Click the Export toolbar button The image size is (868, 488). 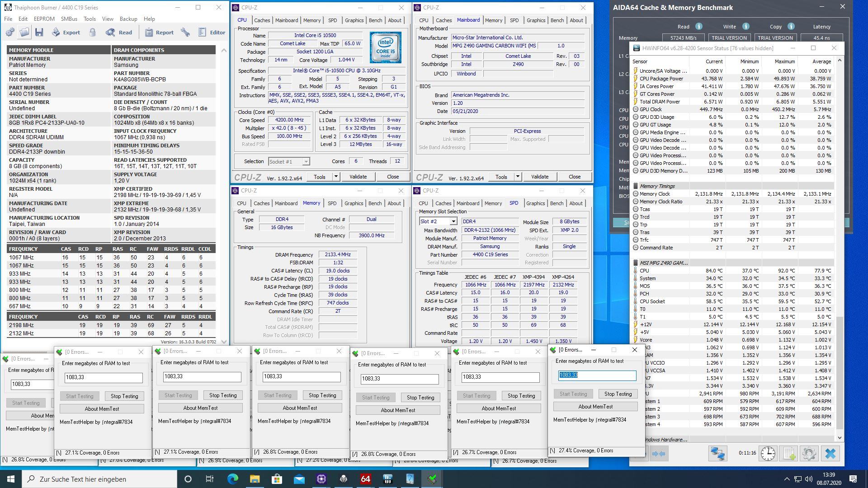[x=66, y=32]
